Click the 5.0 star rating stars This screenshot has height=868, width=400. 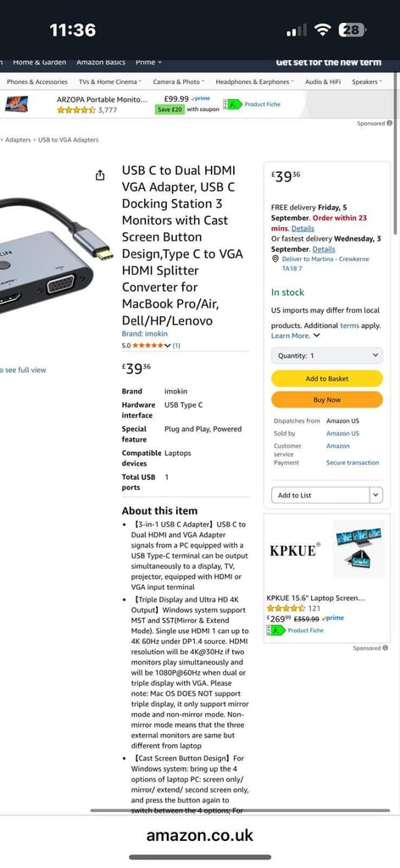[x=147, y=346]
